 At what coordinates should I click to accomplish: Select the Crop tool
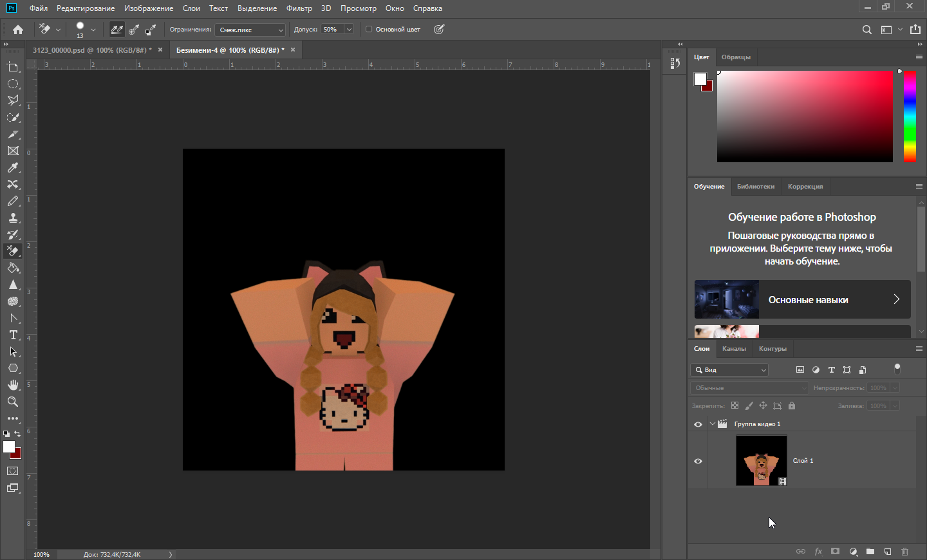[x=13, y=68]
